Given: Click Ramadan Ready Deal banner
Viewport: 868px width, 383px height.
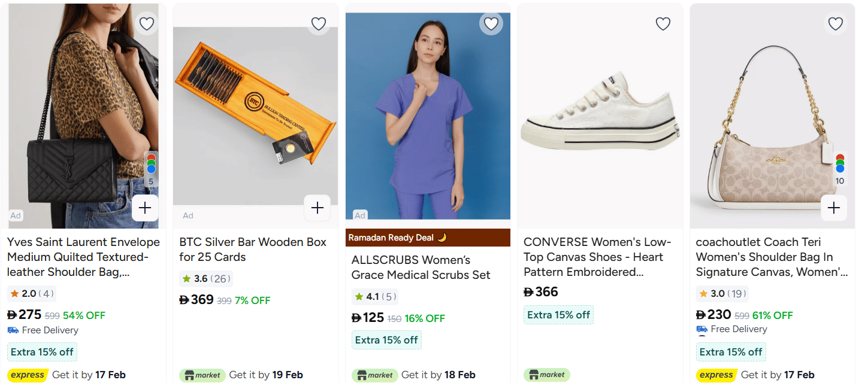Looking at the screenshot, I should 428,238.
